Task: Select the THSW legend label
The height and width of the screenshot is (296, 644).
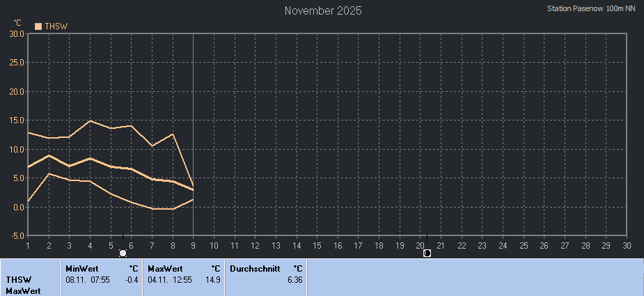Action: click(x=56, y=26)
